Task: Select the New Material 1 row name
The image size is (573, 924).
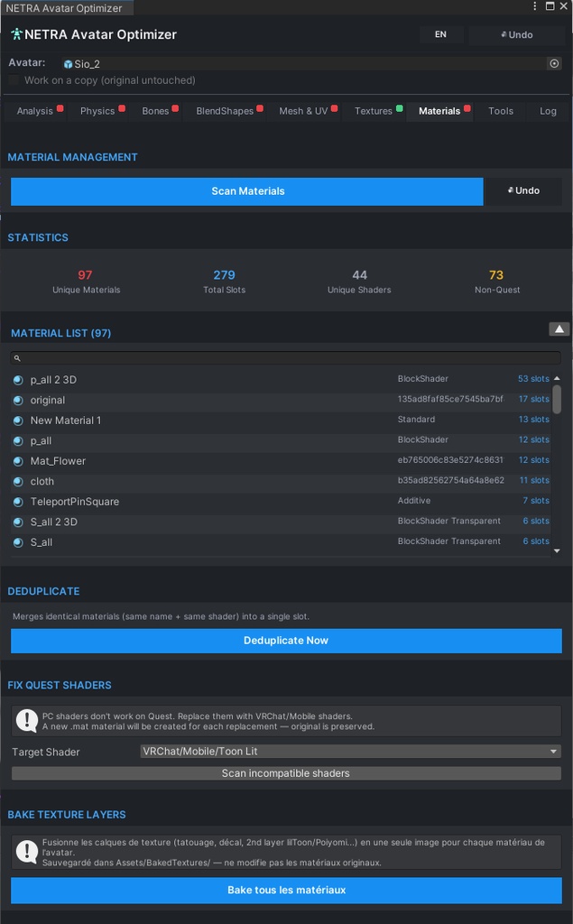Action: click(66, 420)
